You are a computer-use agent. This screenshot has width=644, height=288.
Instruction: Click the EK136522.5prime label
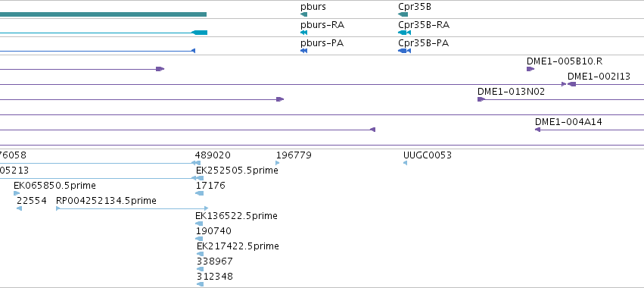tap(236, 216)
